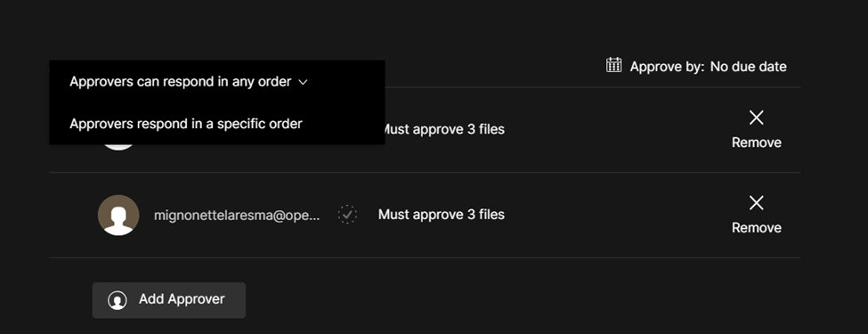Open the No due date picker
This screenshot has height=334, width=868.
749,67
